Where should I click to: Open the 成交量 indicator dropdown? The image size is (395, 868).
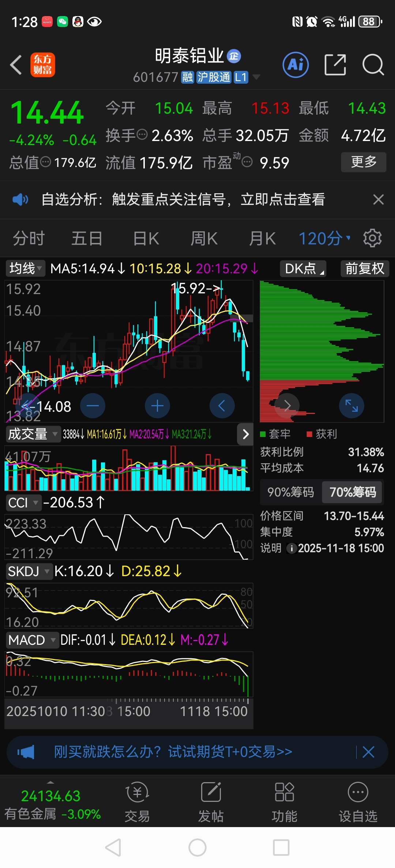(33, 434)
